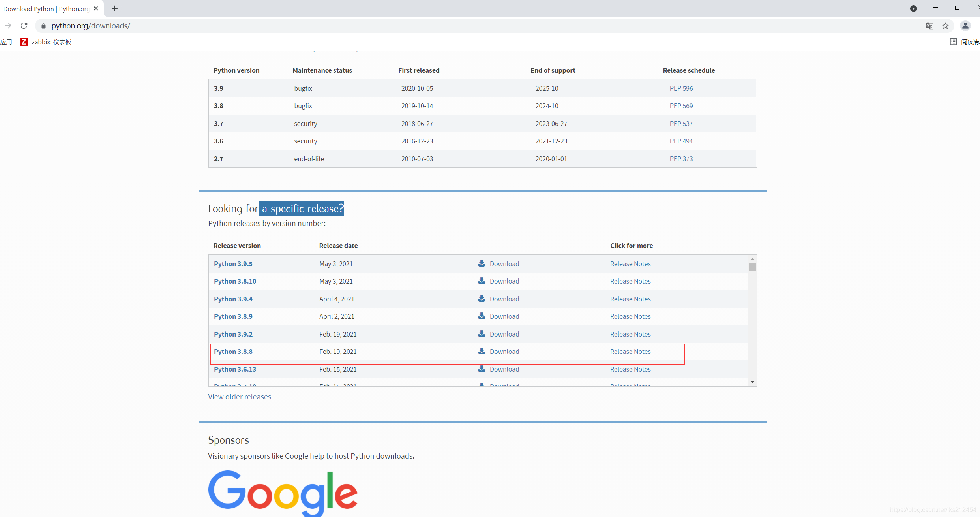Click the forward navigation arrow
980x517 pixels.
8,26
